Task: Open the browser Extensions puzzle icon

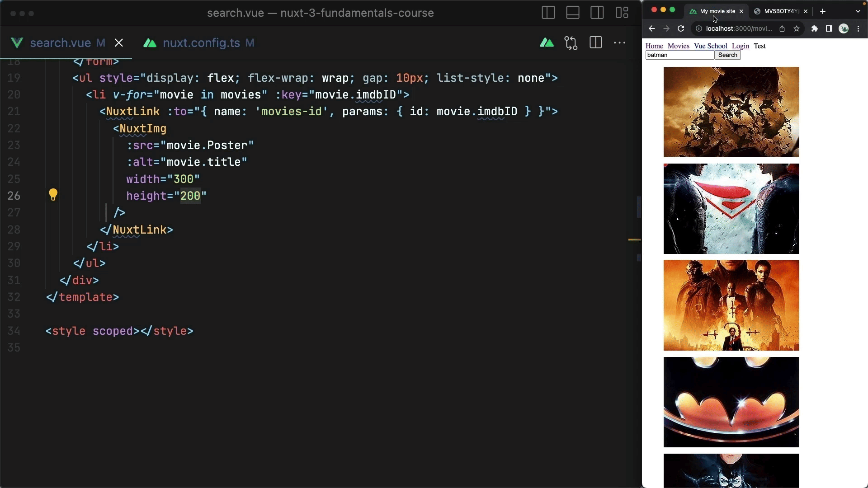Action: 815,28
